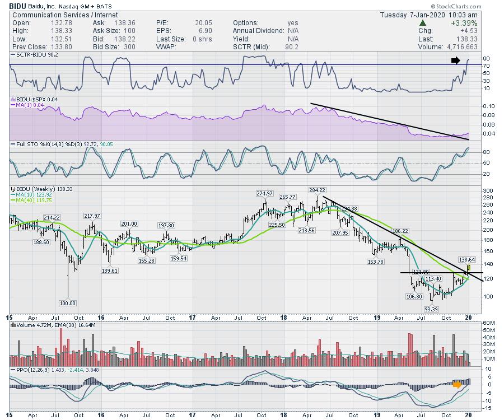504x420 pixels.
Task: Click the EPS value 6.90
Action: pos(206,31)
